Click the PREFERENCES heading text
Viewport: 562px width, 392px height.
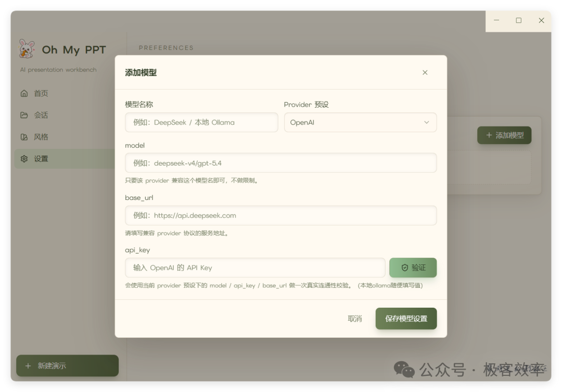point(166,48)
